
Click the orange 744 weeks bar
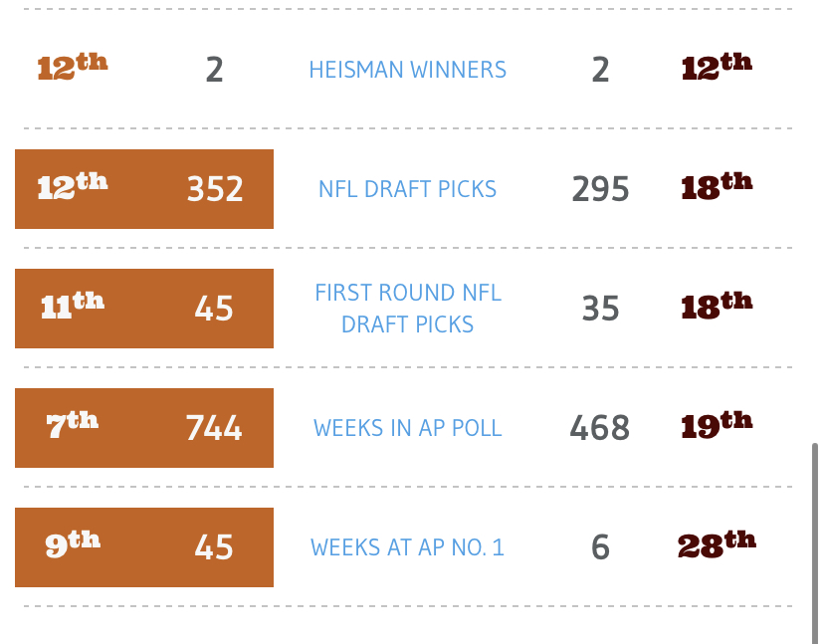pos(214,428)
